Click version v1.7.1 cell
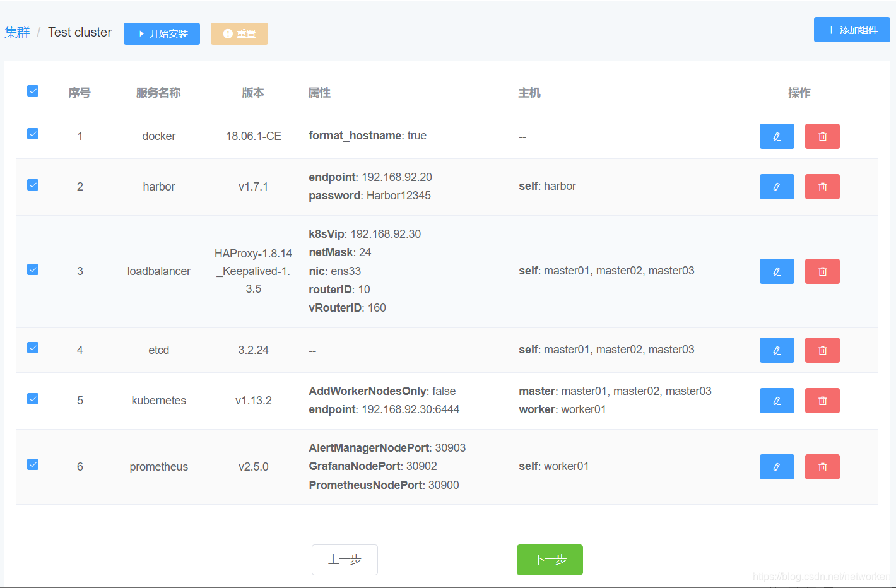This screenshot has height=588, width=896. pyautogui.click(x=254, y=187)
